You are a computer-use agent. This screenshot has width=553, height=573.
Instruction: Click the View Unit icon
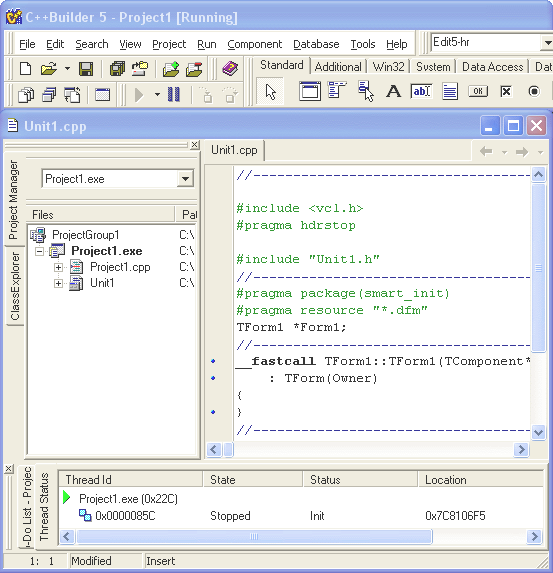point(26,95)
